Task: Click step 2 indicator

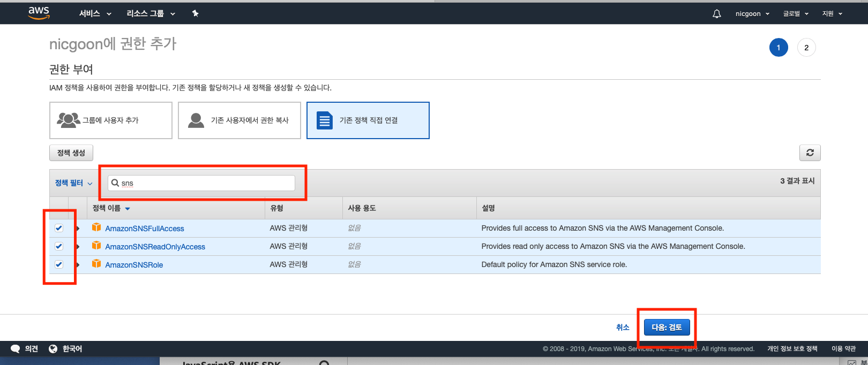Action: tap(806, 48)
